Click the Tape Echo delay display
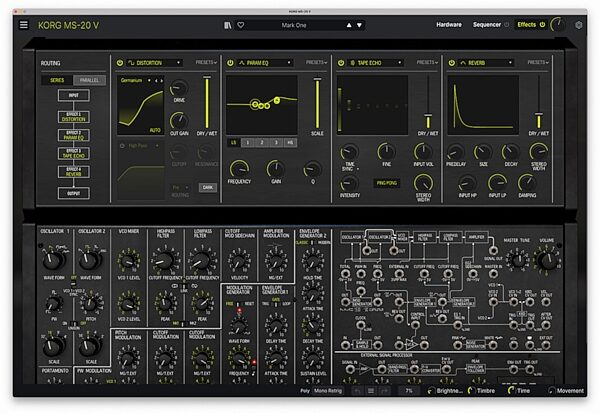 pyautogui.click(x=371, y=105)
